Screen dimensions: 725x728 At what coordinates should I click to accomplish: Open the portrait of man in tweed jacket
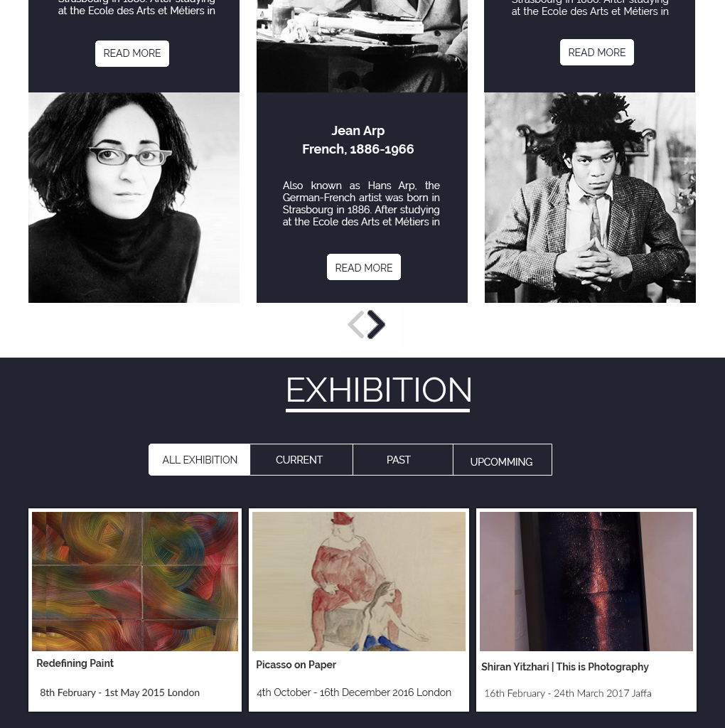590,198
